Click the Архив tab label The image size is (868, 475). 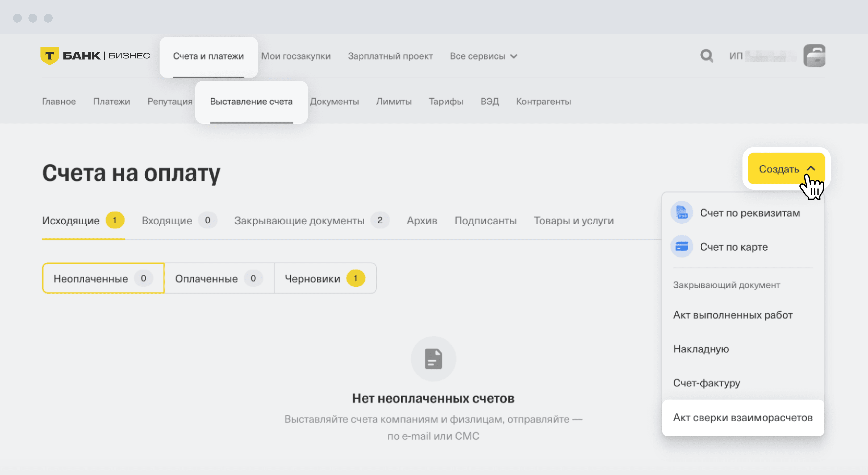coord(422,221)
